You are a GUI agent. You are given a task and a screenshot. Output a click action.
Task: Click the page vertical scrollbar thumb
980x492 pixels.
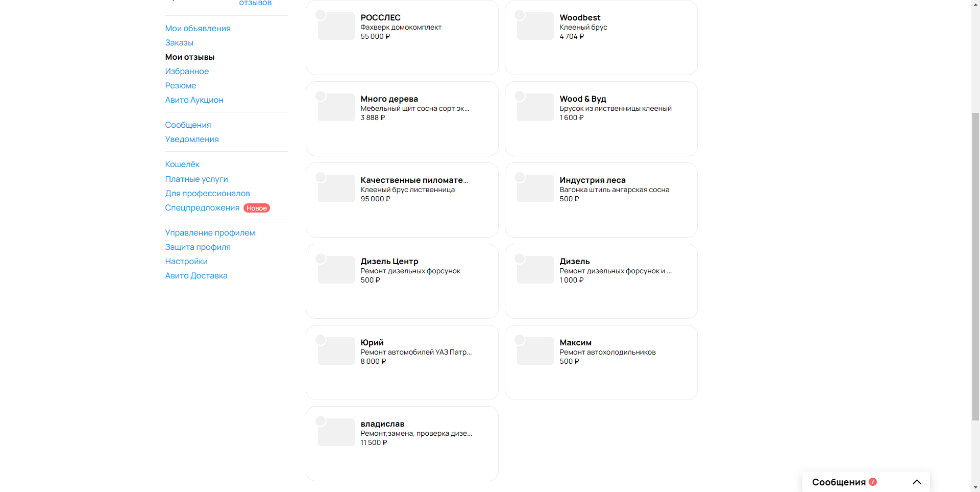[975, 266]
